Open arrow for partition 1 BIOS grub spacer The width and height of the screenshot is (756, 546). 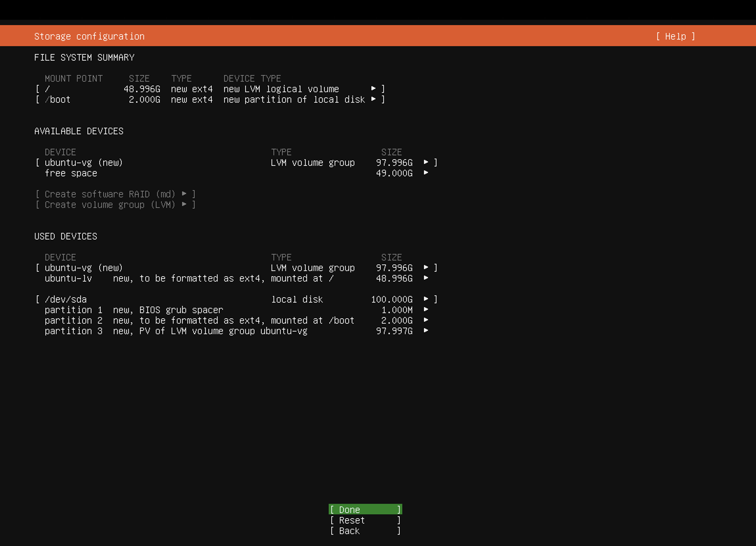(426, 310)
